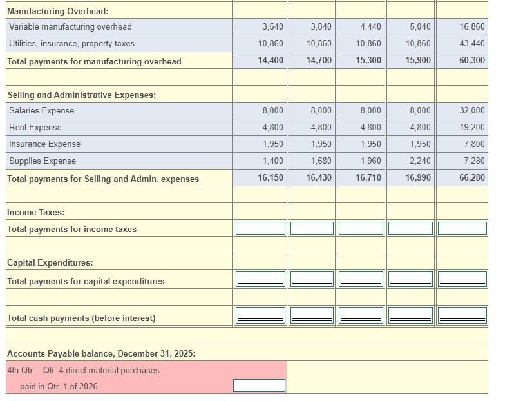Click salaries yearly total 32,000

click(x=472, y=110)
